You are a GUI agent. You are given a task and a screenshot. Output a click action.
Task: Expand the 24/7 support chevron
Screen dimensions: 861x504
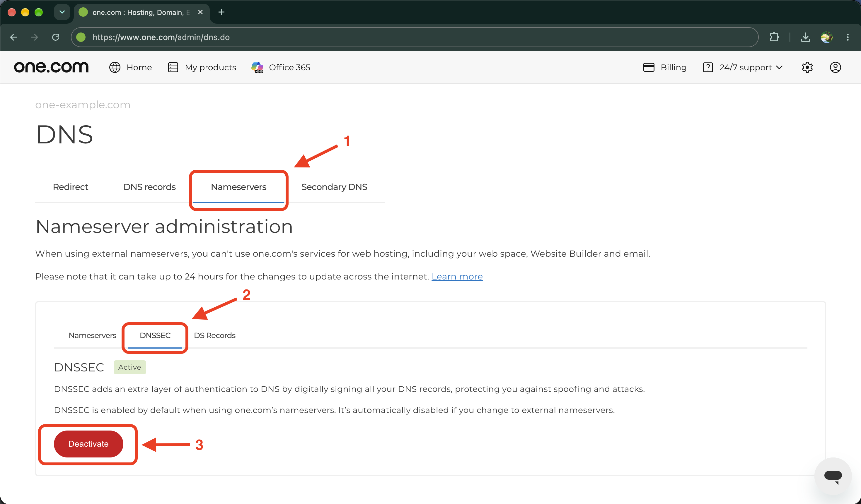point(779,67)
